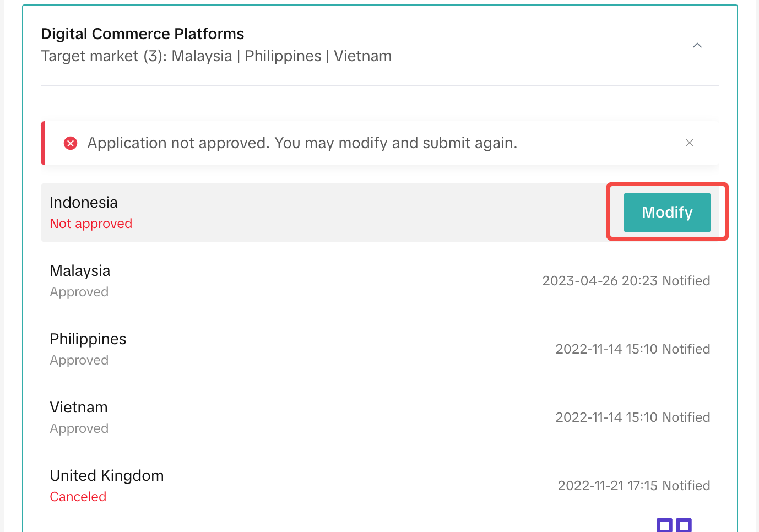759x532 pixels.
Task: Click the Modify button for Indonesia
Action: (667, 212)
